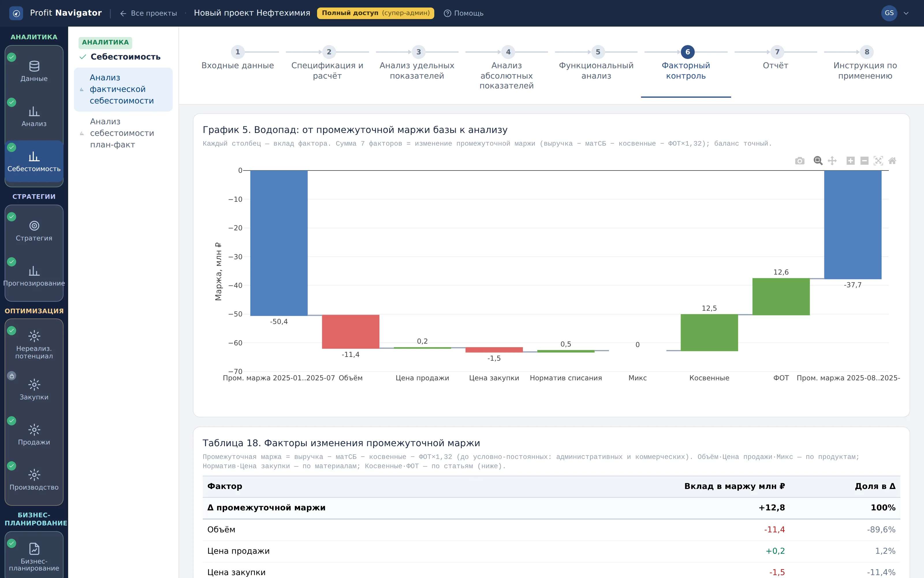Click the Полный доступ access badge

pos(375,13)
